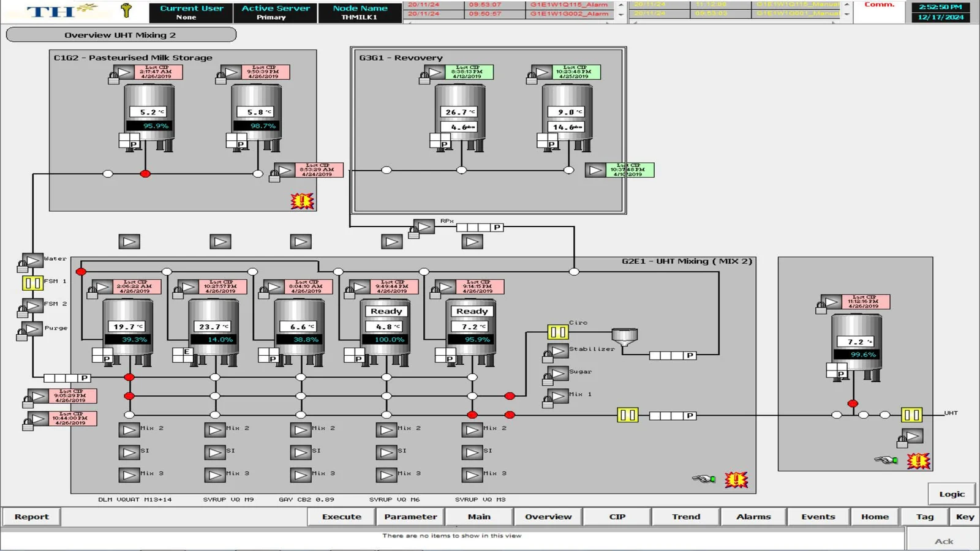Open the Water valve play icon
The height and width of the screenshot is (551, 980).
33,260
